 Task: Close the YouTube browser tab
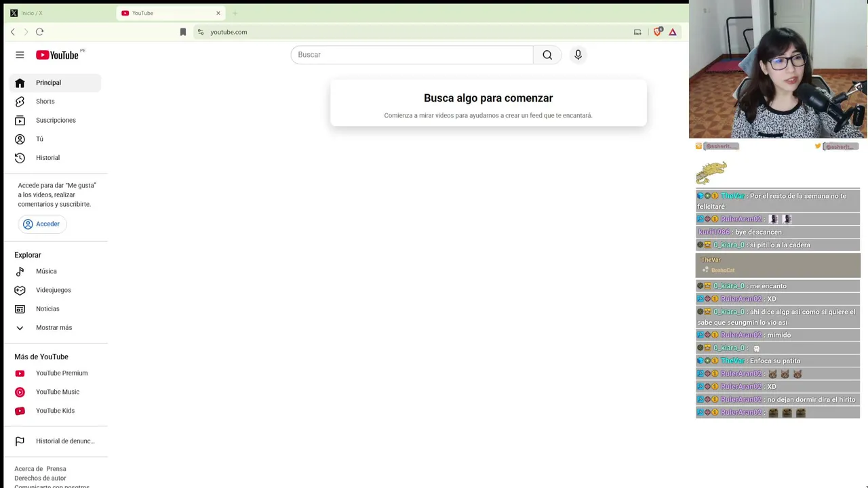coord(218,13)
